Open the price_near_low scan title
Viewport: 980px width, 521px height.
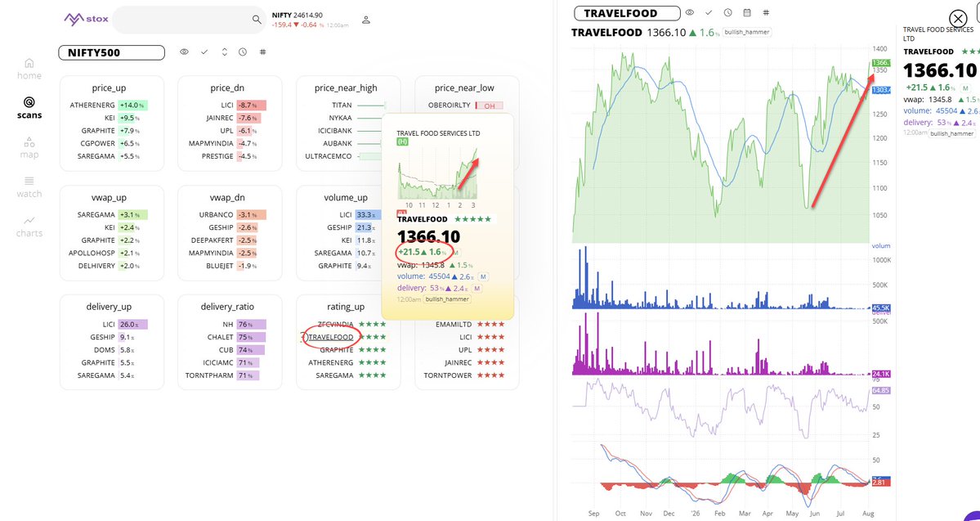pyautogui.click(x=464, y=88)
